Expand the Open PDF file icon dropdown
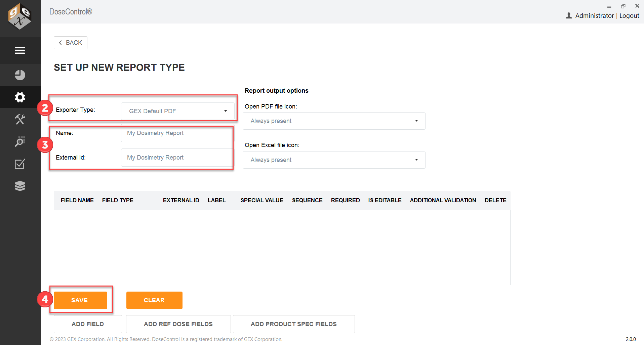The width and height of the screenshot is (644, 345). click(x=334, y=121)
